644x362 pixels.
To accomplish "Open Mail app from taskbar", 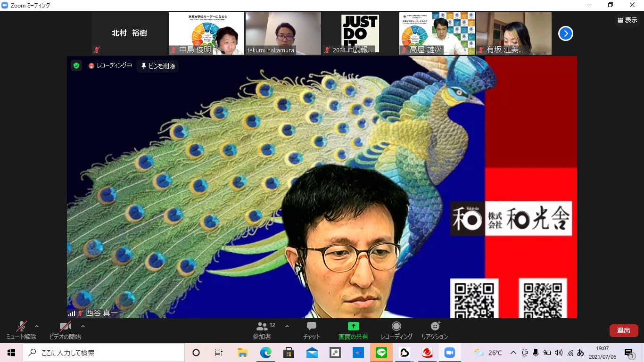I will pyautogui.click(x=312, y=353).
